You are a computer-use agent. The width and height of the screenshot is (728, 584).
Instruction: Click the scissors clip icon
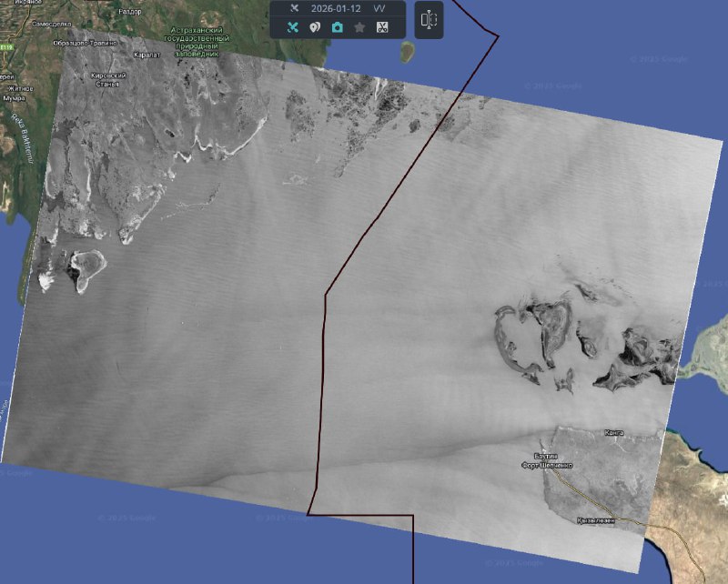click(x=382, y=27)
